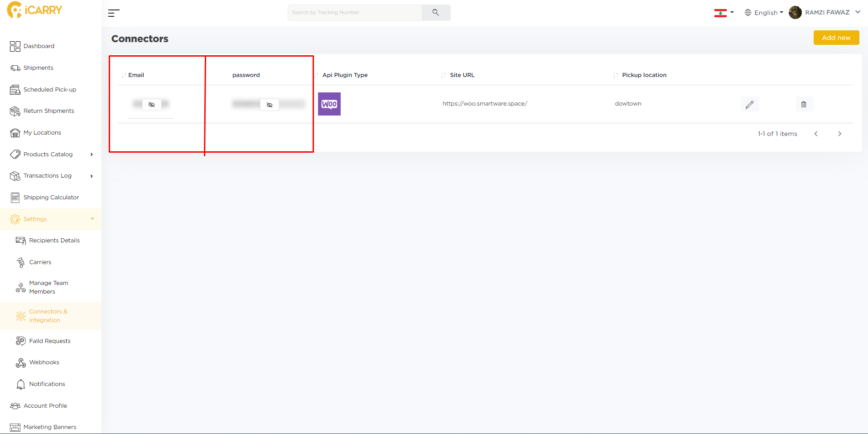This screenshot has height=434, width=868.
Task: Open Notifications from the settings submenu
Action: [47, 384]
